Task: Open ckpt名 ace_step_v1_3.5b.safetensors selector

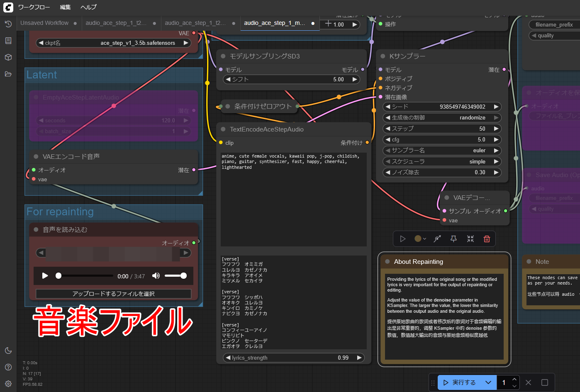Action: 113,43
